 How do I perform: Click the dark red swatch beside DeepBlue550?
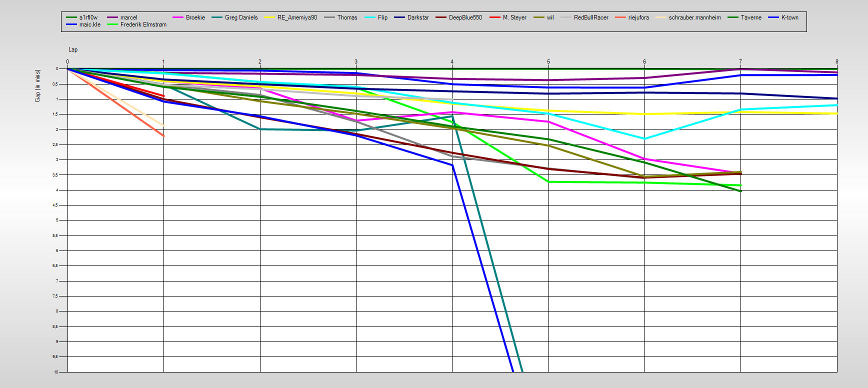(440, 17)
